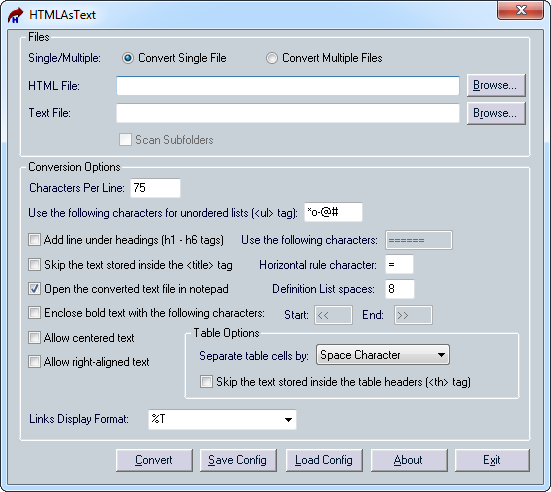Click the heading underline characters field

coord(419,240)
